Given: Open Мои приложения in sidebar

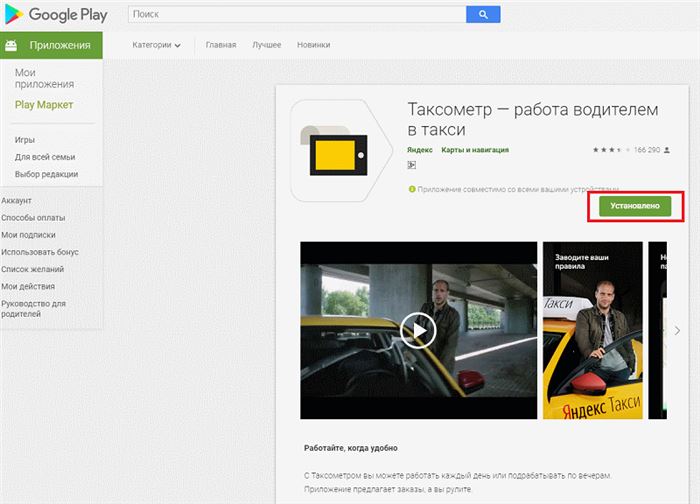Looking at the screenshot, I should (x=44, y=78).
